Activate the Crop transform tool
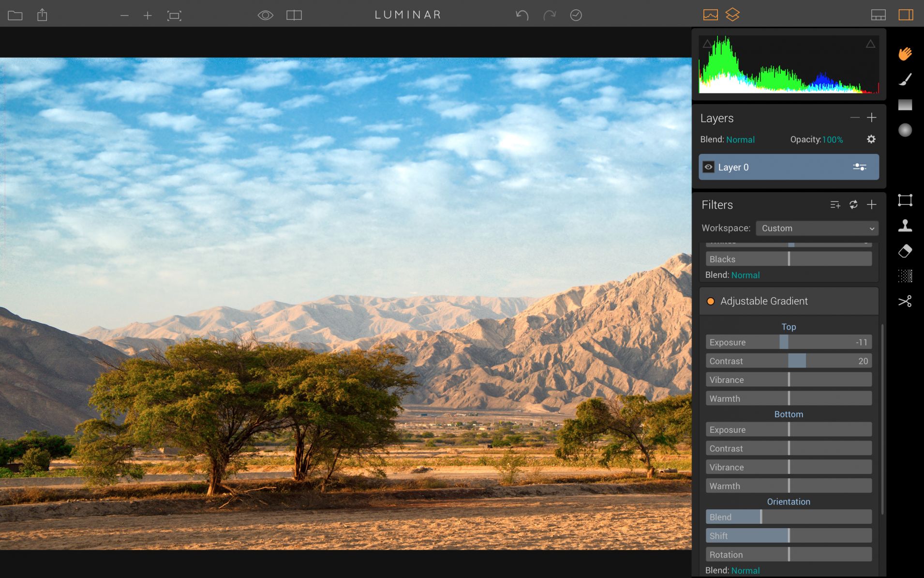924x578 pixels. tap(905, 200)
